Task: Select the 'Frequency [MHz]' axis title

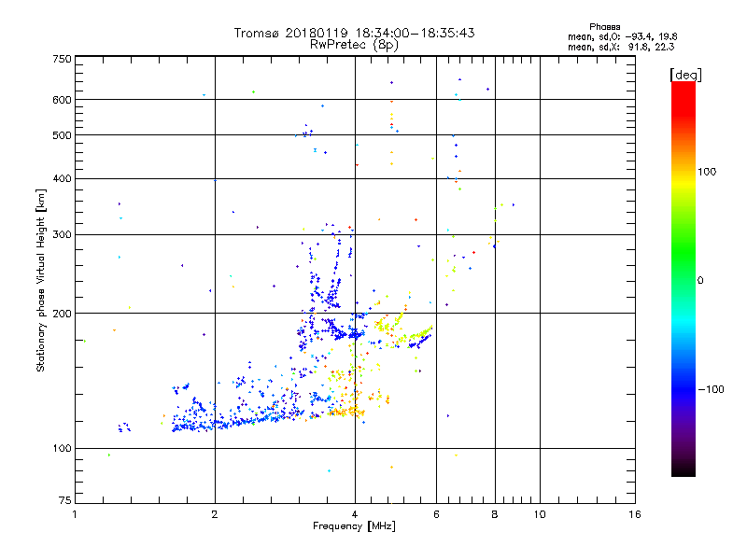Action: pyautogui.click(x=354, y=526)
